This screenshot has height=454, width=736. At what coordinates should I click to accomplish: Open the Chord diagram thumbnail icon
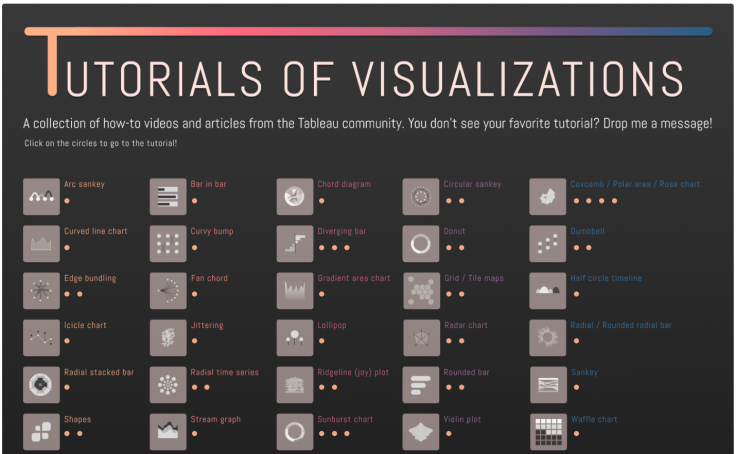coord(295,197)
